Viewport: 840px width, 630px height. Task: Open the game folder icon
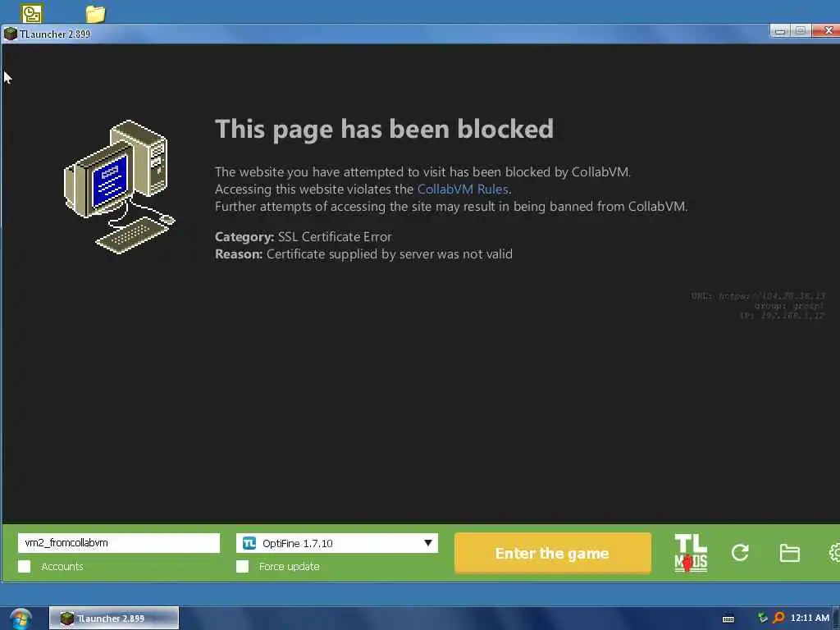[x=789, y=552]
